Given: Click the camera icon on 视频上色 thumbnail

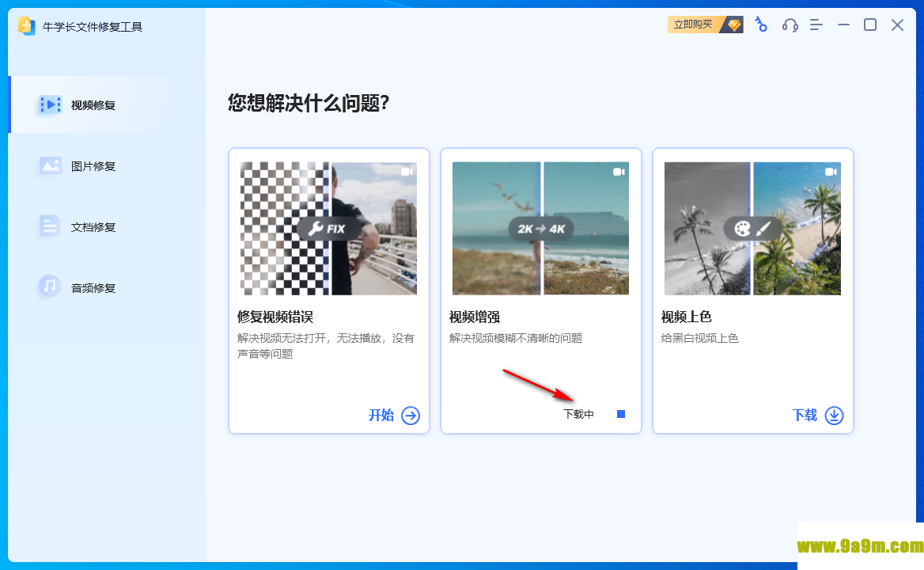Looking at the screenshot, I should click(x=831, y=172).
